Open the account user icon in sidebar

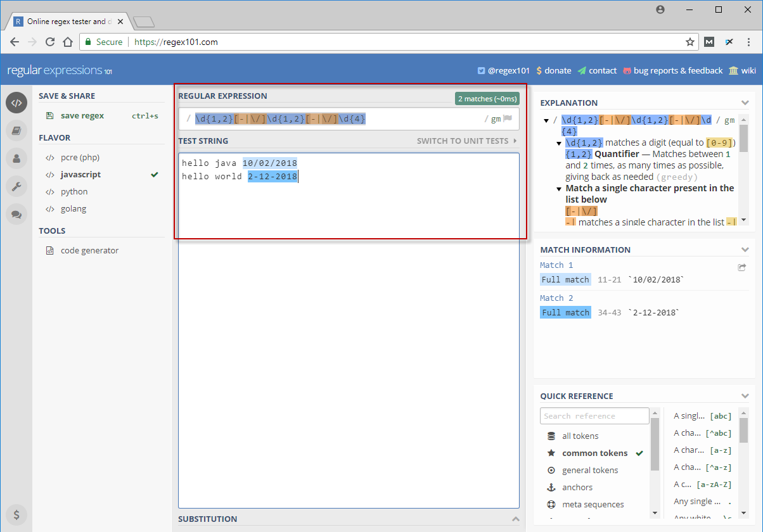point(16,158)
